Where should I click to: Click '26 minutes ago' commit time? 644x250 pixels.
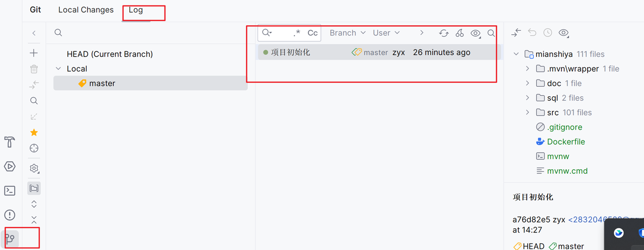441,52
